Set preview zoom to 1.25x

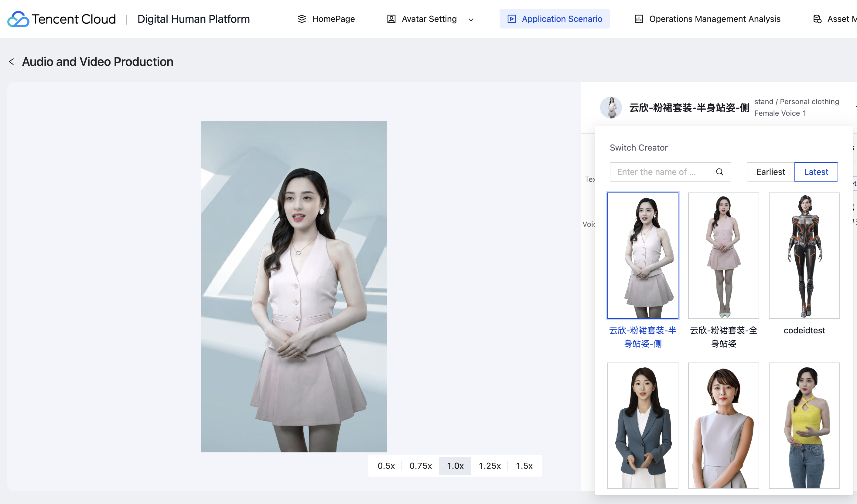pos(489,465)
